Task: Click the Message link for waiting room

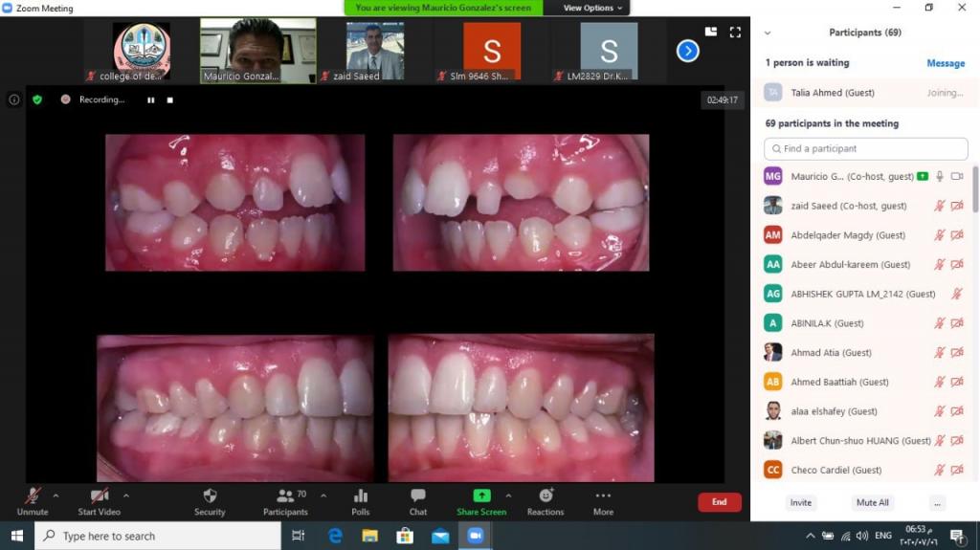Action: [x=945, y=63]
